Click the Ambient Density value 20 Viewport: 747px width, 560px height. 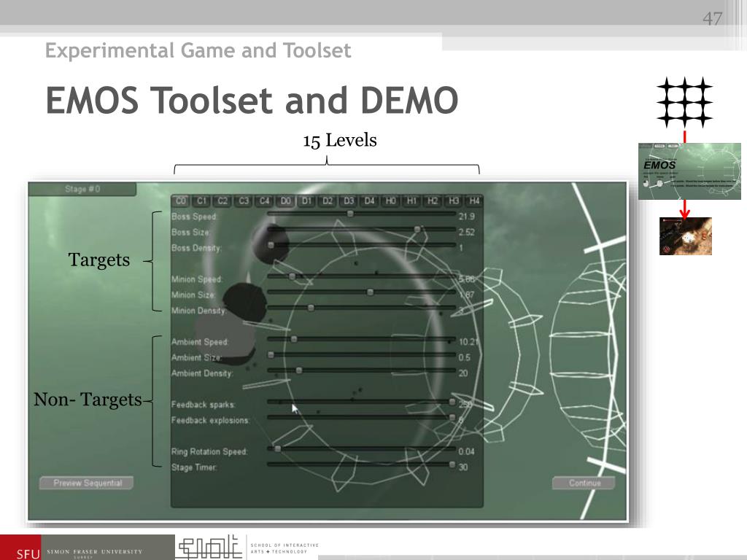pos(463,373)
